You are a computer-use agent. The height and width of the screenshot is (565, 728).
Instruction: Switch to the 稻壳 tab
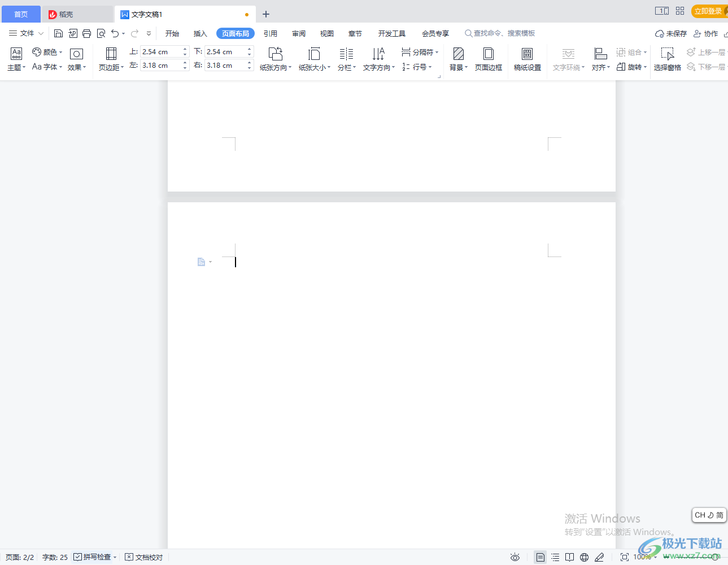coord(77,14)
